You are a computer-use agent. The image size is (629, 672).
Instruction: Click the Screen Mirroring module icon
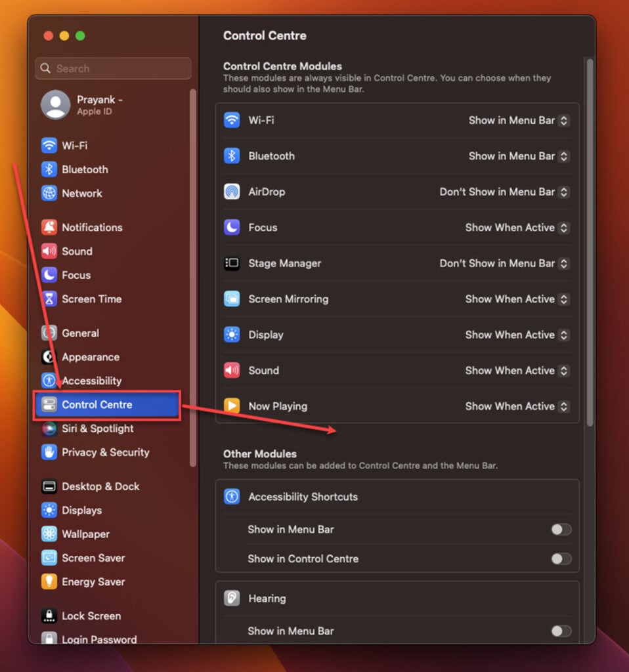[232, 299]
